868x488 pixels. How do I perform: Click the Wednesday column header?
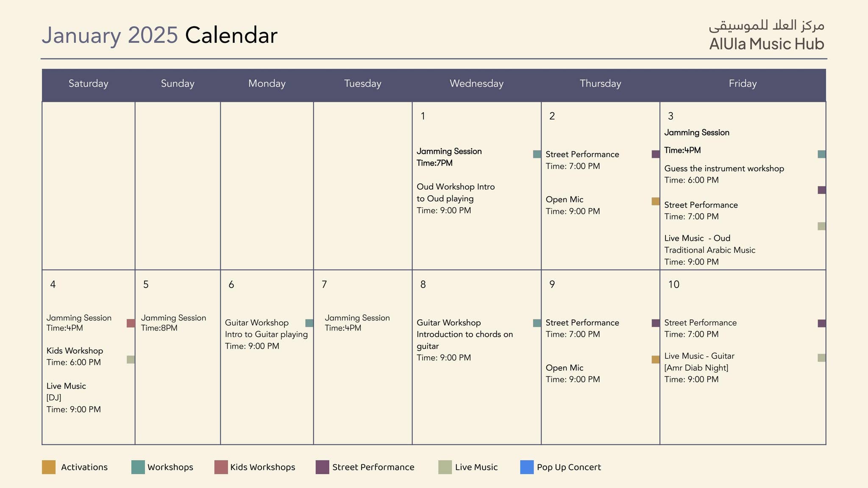[476, 83]
